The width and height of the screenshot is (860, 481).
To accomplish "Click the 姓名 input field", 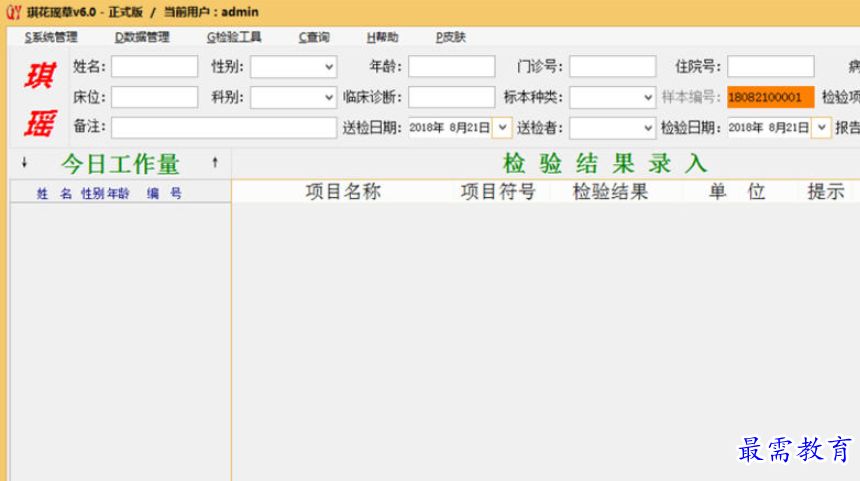I will click(x=155, y=67).
